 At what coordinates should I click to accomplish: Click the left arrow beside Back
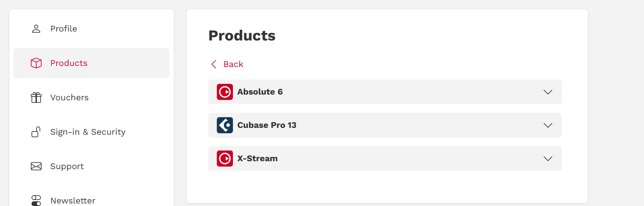tap(214, 64)
